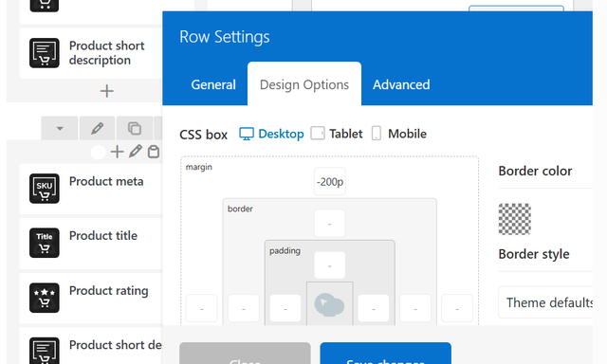
Task: Click the Product title element label
Action: [103, 236]
